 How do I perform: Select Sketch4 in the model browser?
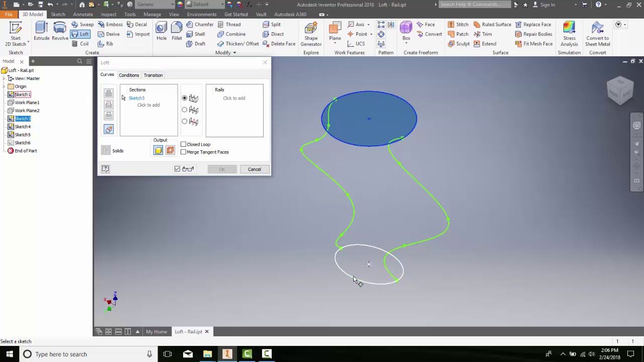[x=22, y=127]
